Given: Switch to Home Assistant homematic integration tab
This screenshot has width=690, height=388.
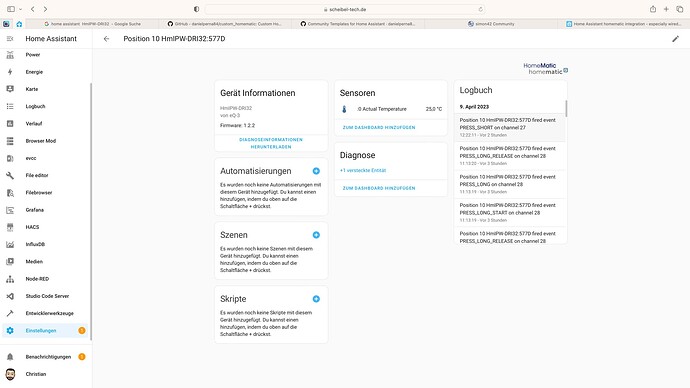Looking at the screenshot, I should click(x=624, y=24).
